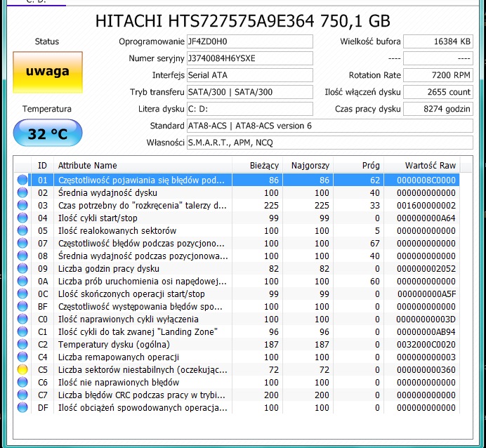The image size is (486, 448).
Task: Click the blue status dot for attribute 02
Action: 22,192
